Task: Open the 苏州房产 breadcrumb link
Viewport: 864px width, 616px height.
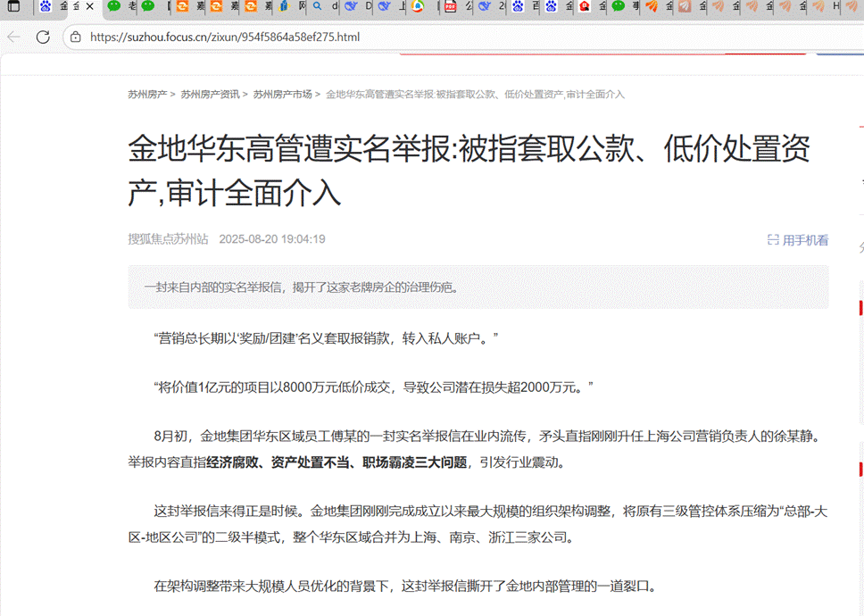Action: [147, 95]
